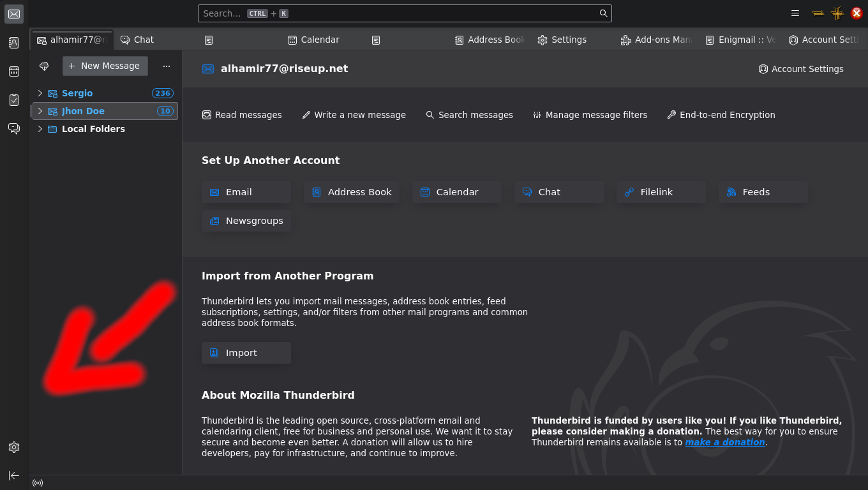Click the online status icon in status bar

pyautogui.click(x=38, y=483)
